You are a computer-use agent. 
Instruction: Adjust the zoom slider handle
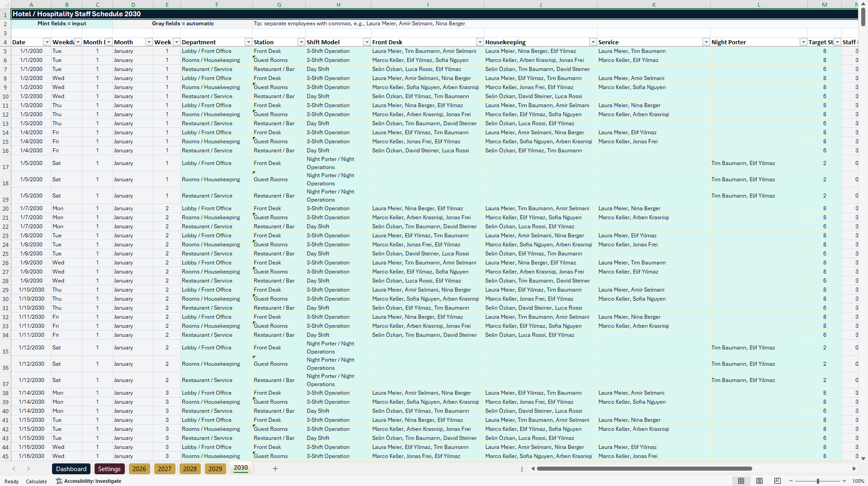pos(818,481)
